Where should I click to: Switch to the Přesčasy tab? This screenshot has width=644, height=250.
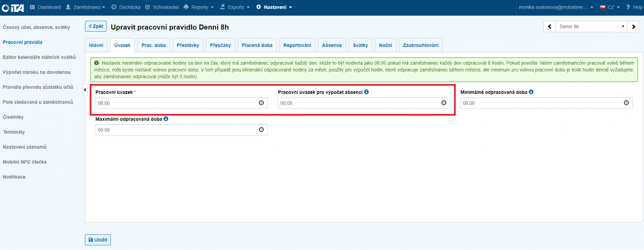click(221, 45)
